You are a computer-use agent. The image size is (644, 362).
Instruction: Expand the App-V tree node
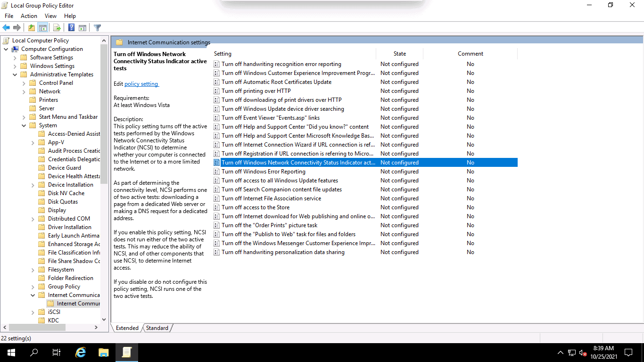coord(33,142)
